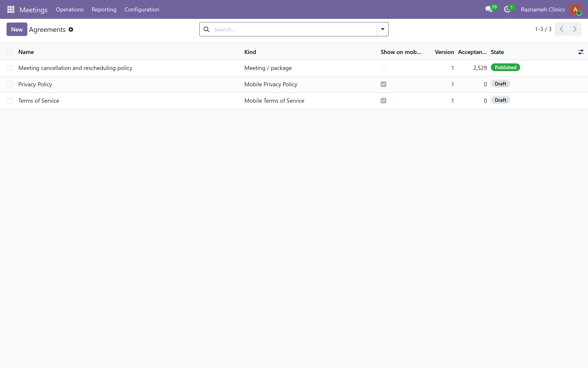Click into the Search input field
The image size is (588, 368).
point(294,29)
